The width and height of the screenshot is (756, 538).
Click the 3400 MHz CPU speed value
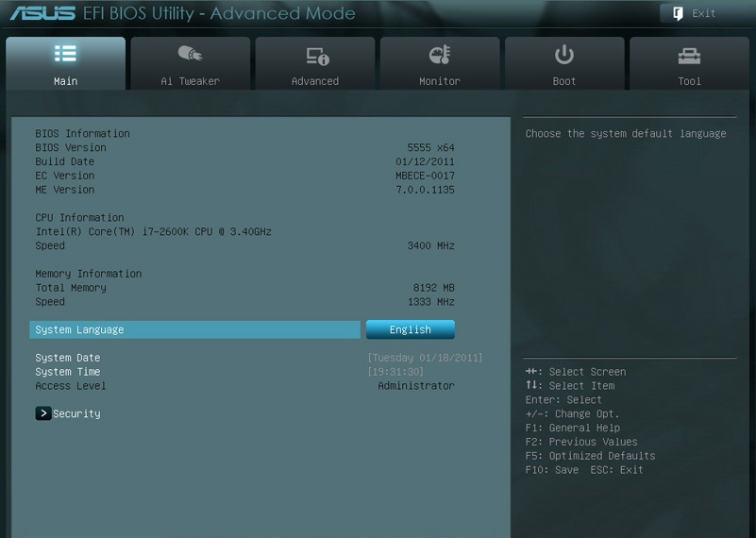pyautogui.click(x=430, y=245)
